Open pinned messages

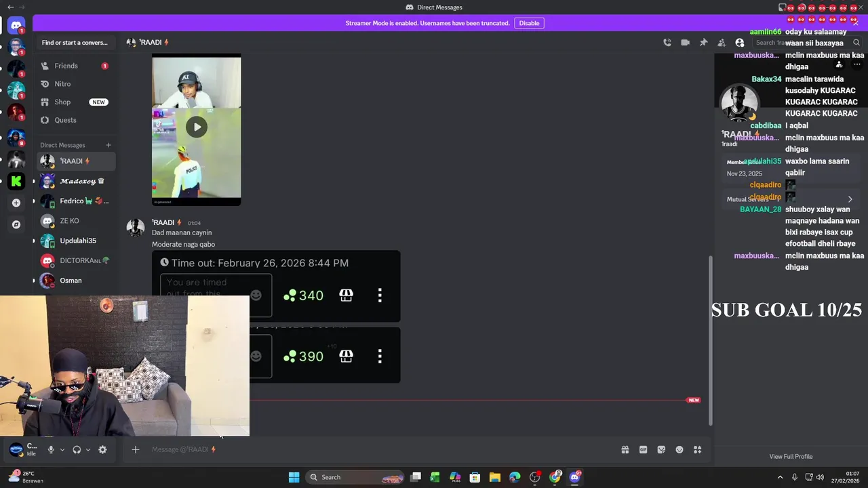click(703, 42)
